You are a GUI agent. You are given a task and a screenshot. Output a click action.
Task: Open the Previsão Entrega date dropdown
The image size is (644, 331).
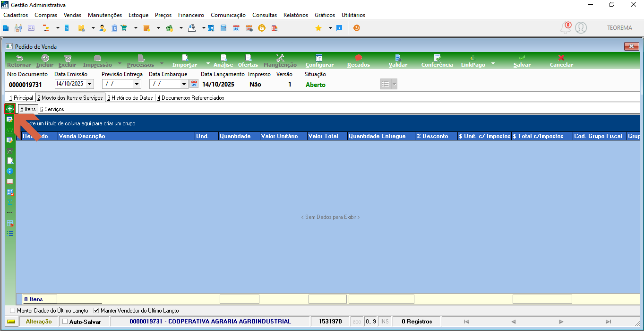click(137, 84)
